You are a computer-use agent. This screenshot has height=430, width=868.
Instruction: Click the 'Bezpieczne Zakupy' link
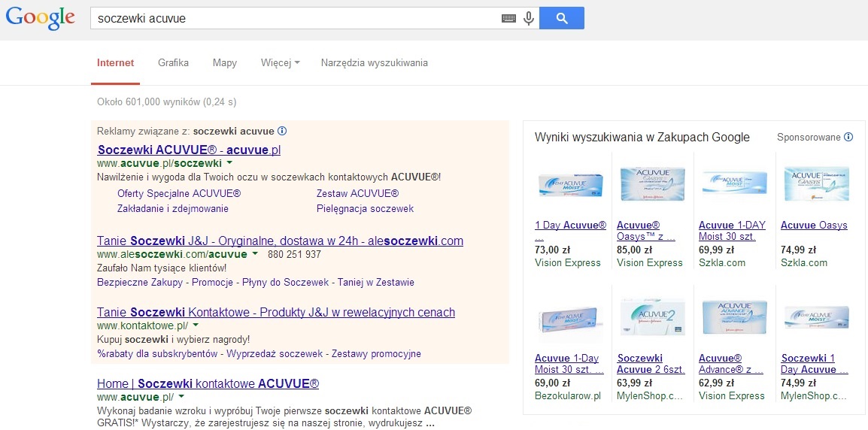coord(139,282)
